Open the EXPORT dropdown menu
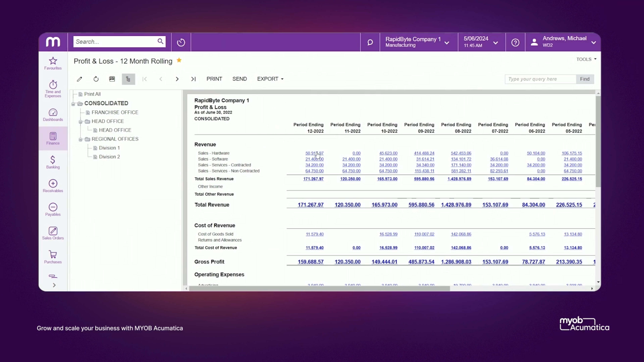 270,79
